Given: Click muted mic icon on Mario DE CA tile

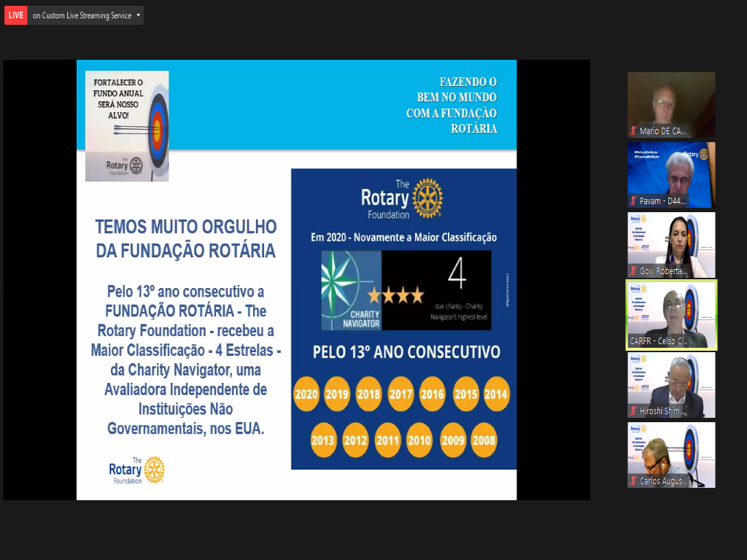Looking at the screenshot, I should tap(633, 131).
